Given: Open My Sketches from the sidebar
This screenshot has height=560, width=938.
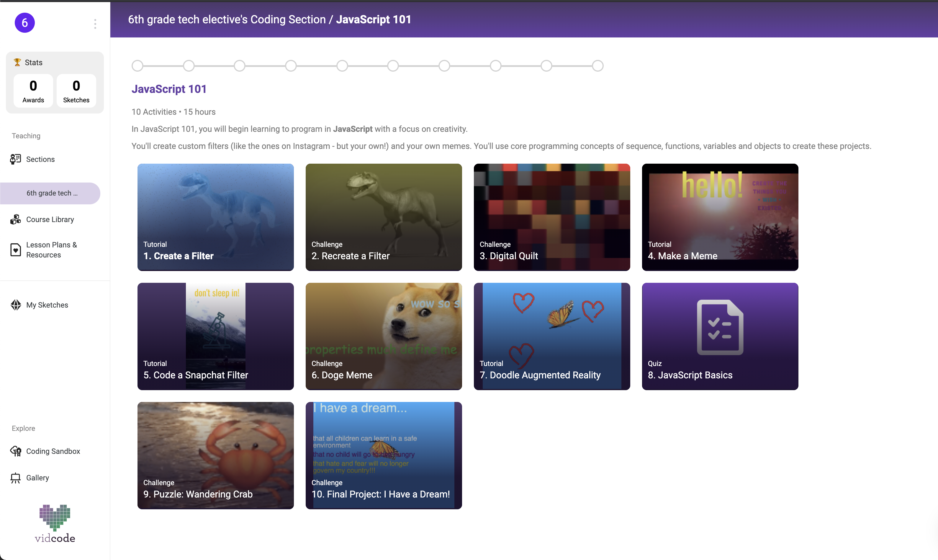Looking at the screenshot, I should (47, 305).
